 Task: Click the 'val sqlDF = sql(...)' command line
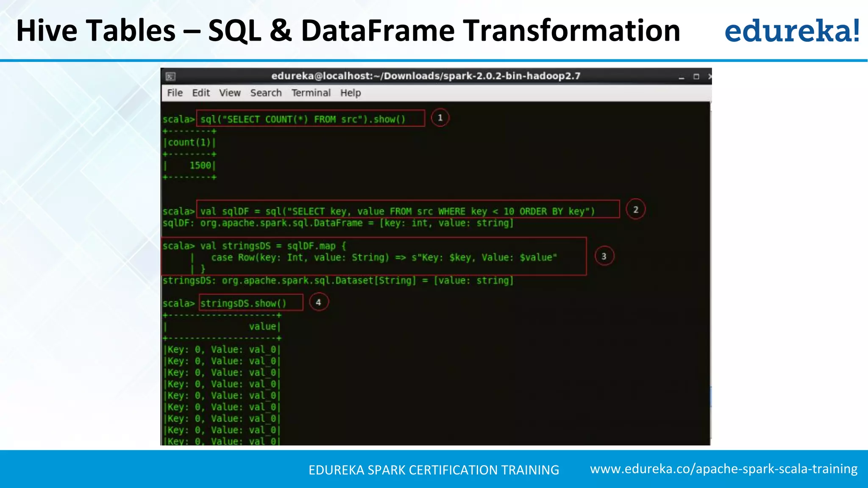pyautogui.click(x=398, y=211)
